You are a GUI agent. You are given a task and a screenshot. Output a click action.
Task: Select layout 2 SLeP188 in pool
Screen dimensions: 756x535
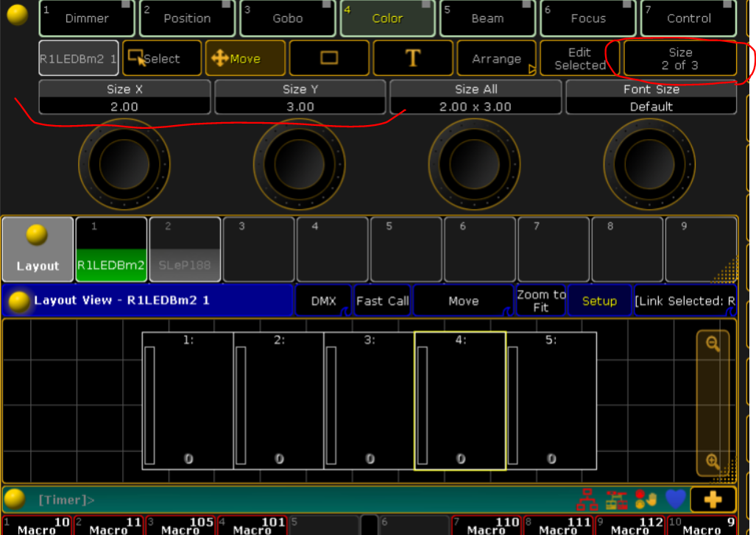coord(186,249)
